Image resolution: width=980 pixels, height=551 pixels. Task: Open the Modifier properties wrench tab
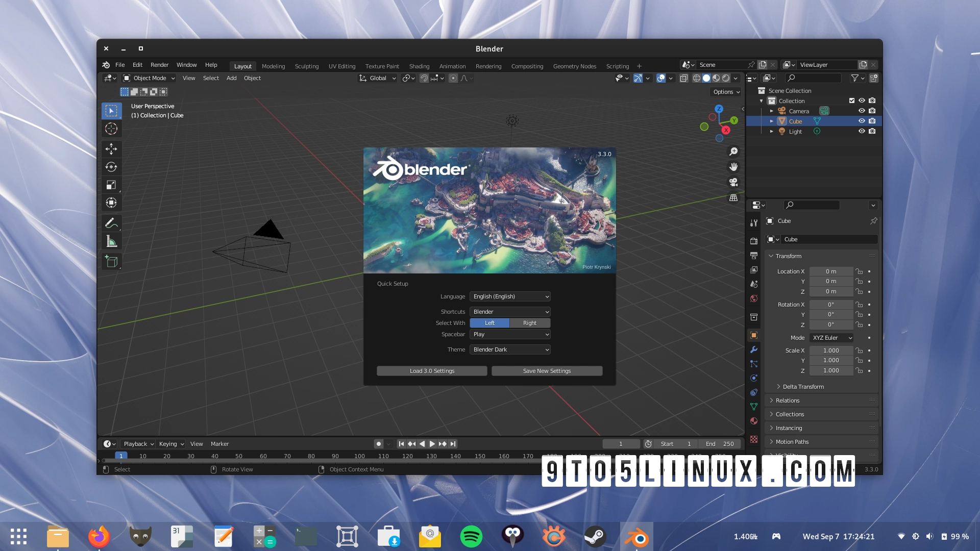754,349
